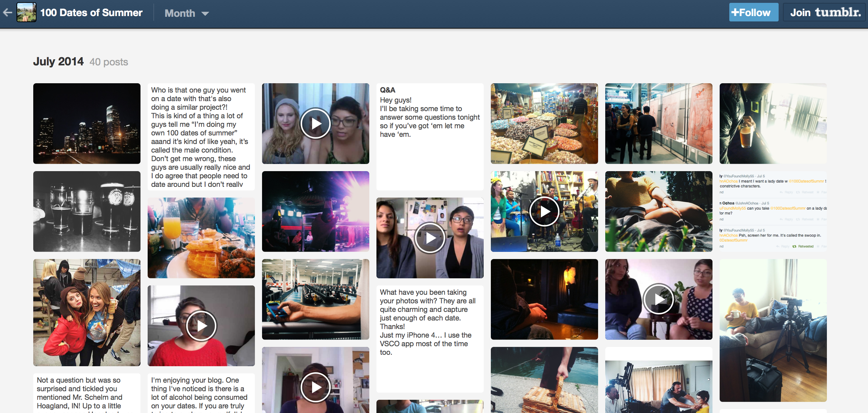Image resolution: width=868 pixels, height=413 pixels.
Task: Open the night city skyline photo
Action: 87,124
